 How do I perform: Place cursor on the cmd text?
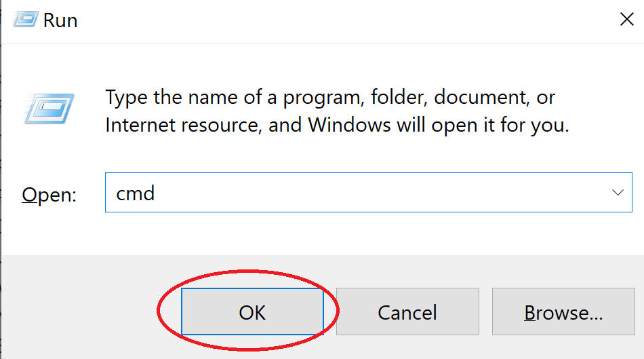point(135,193)
